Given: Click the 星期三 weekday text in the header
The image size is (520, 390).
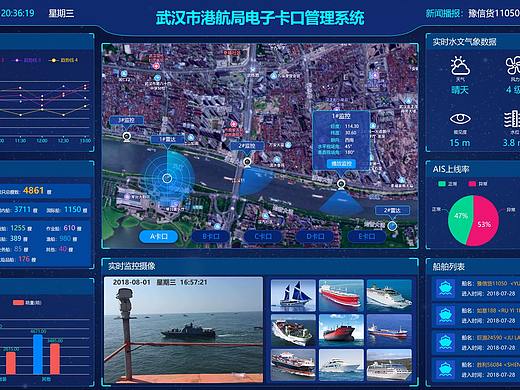Looking at the screenshot, I should [x=61, y=13].
